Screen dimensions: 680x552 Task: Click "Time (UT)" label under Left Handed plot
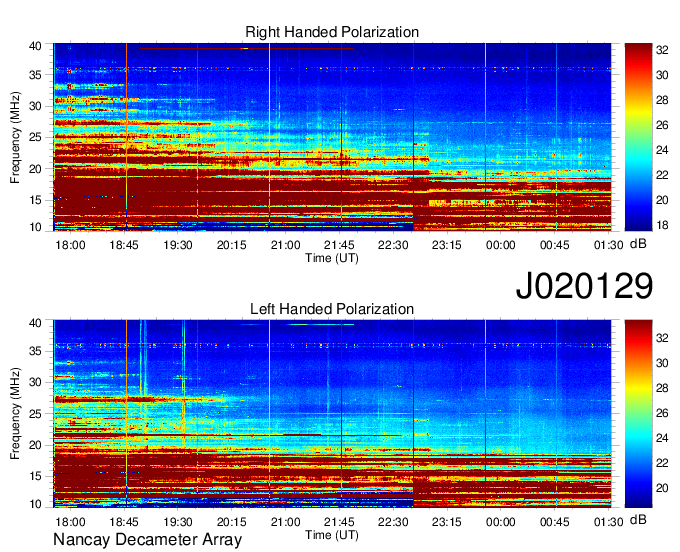click(x=332, y=535)
